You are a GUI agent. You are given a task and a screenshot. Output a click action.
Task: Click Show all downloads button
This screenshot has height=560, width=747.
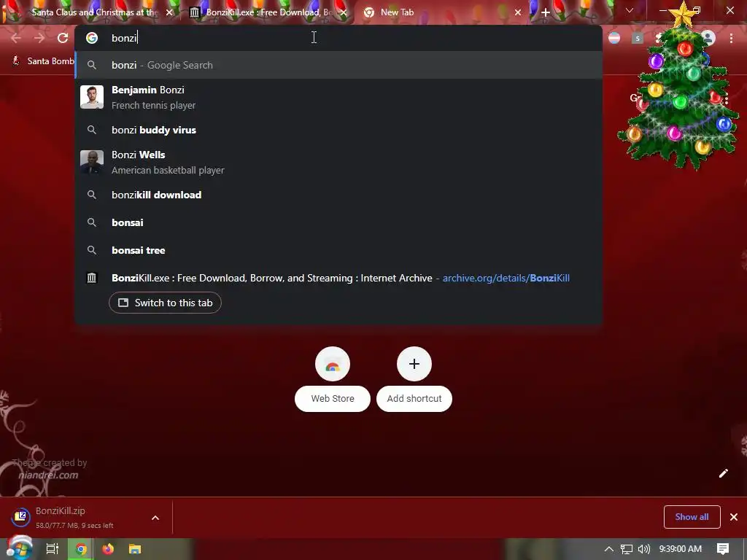pyautogui.click(x=692, y=517)
